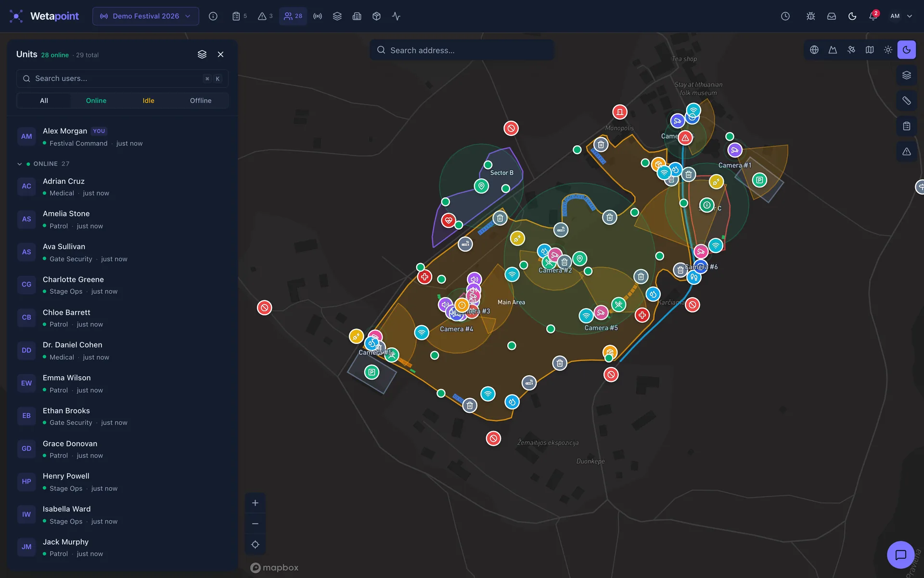This screenshot has width=924, height=578.
Task: Open the history clock icon
Action: coord(785,16)
